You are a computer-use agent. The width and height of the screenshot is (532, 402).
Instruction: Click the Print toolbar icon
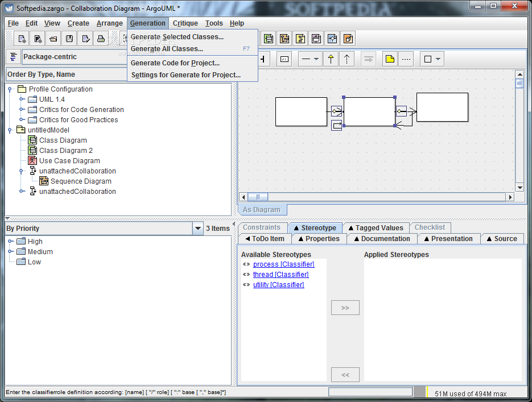101,39
